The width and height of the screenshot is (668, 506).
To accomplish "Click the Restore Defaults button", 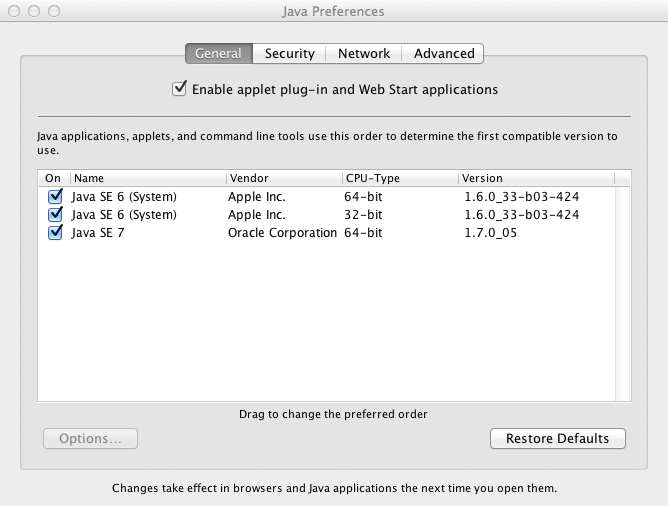I will [x=558, y=438].
